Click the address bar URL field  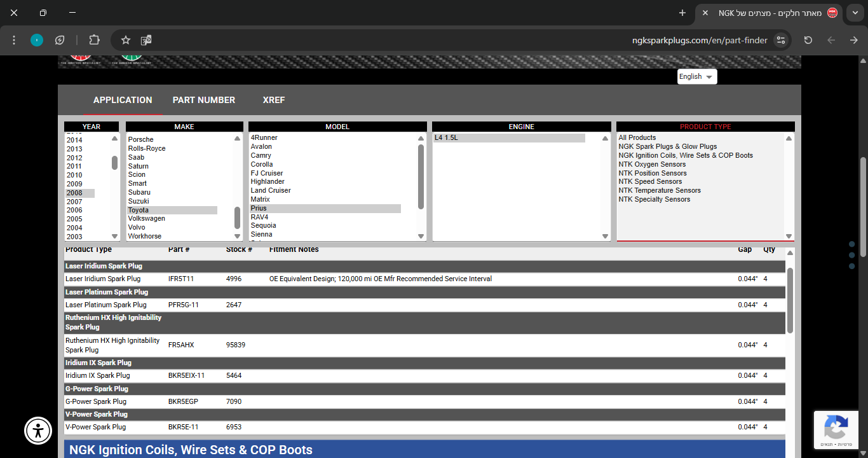pos(700,40)
